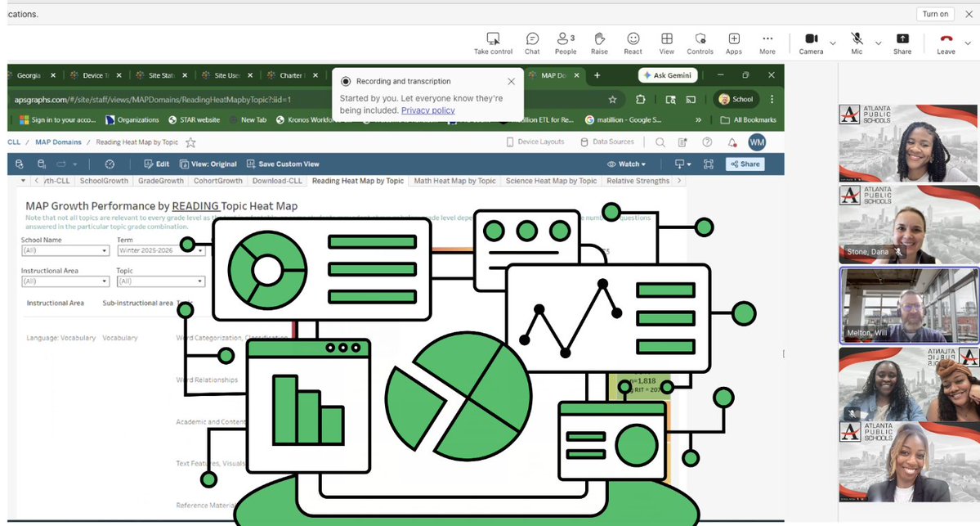Bookmark this page with the star icon
The height and width of the screenshot is (526, 980).
(x=612, y=100)
